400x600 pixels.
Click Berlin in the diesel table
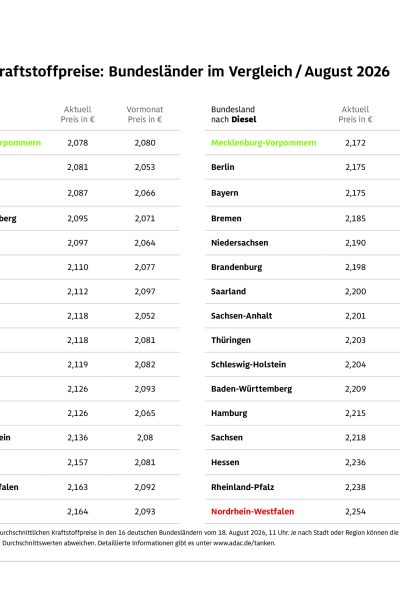click(x=222, y=167)
